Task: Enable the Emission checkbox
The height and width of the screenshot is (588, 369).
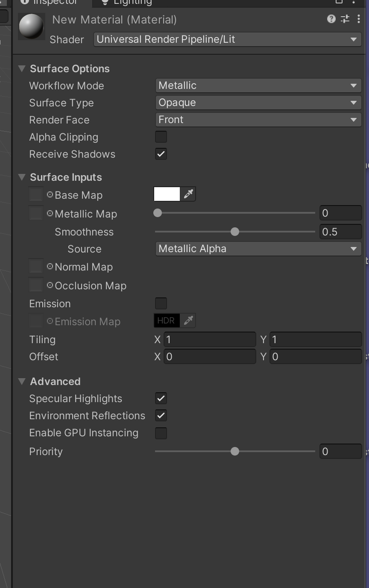Action: 161,304
